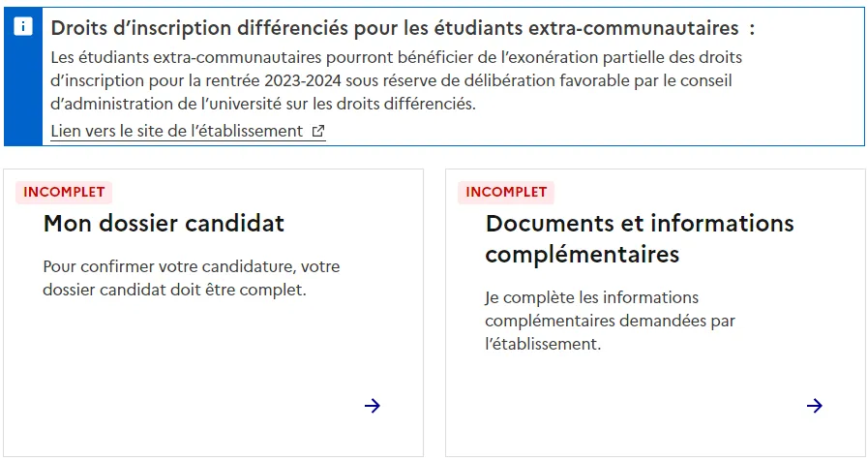Viewport: 868px width, 461px height.
Task: Click the info icon in the blue banner
Action: coord(23,27)
